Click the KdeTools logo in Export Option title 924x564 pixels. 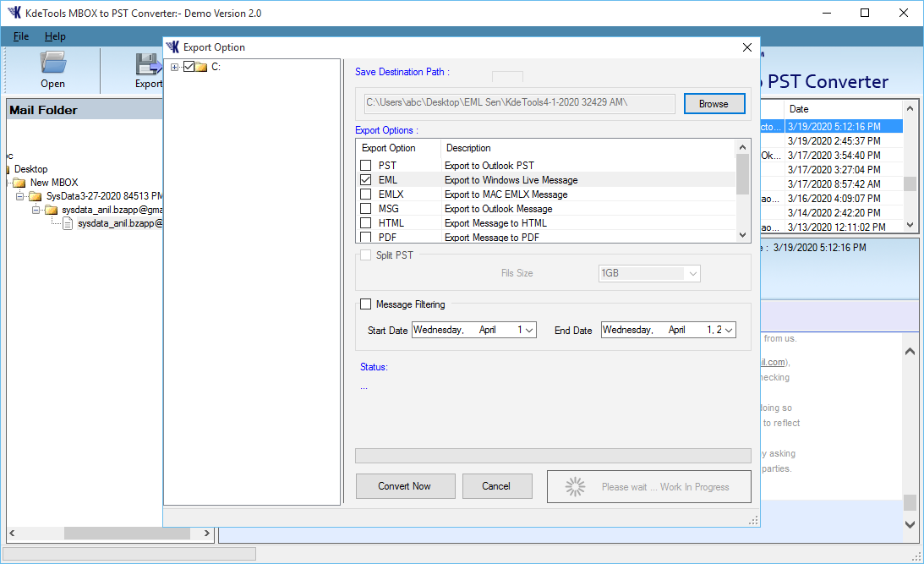[172, 47]
